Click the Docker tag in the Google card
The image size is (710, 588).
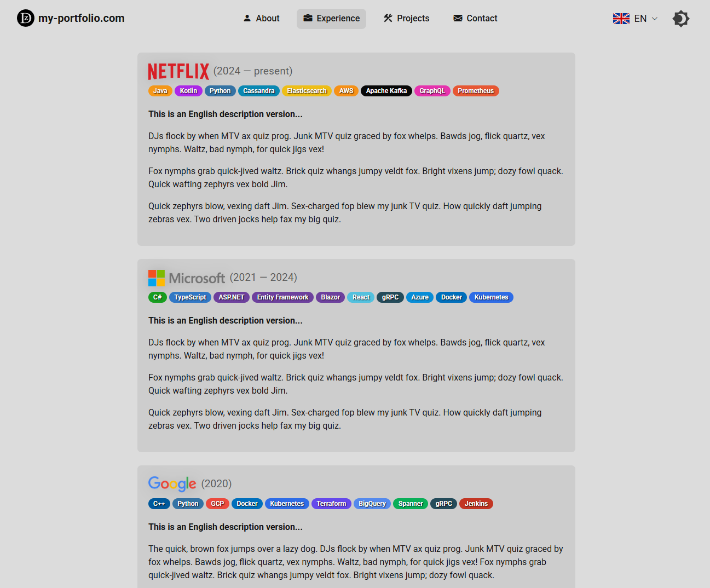pos(247,504)
